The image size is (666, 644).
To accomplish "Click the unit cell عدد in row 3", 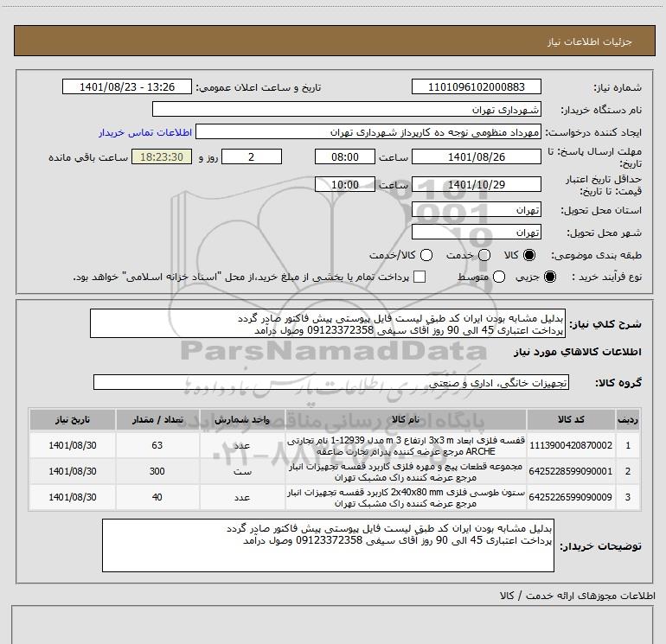I will point(242,497).
